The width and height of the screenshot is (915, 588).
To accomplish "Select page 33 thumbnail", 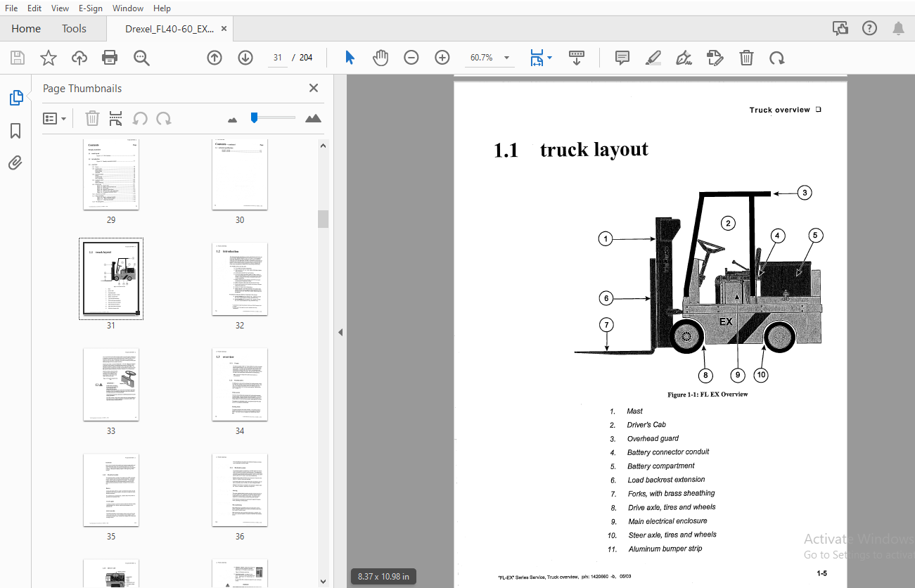I will [x=111, y=385].
